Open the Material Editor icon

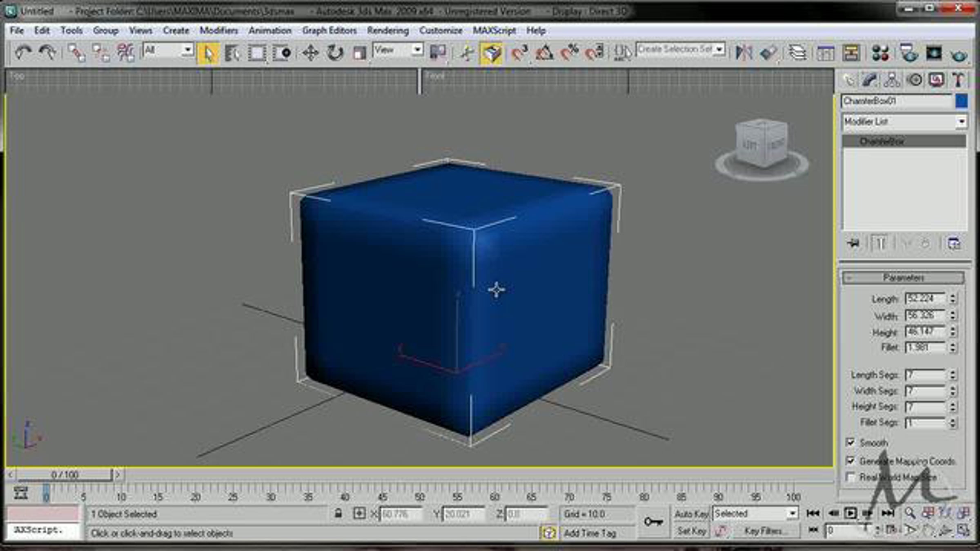pyautogui.click(x=880, y=53)
